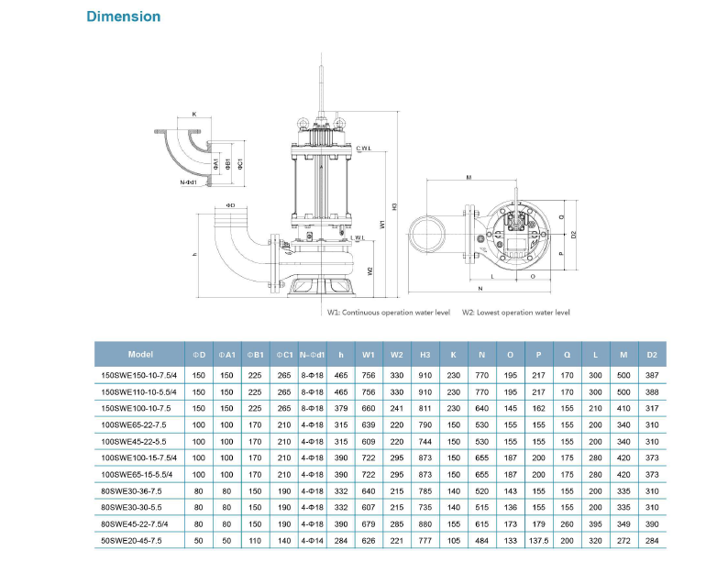Click the Model column header
Viewport: 728px width, 562px height.
coord(140,354)
